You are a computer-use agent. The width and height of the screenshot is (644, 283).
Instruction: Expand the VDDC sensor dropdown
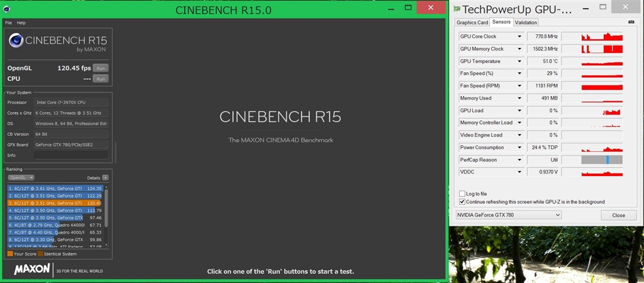[x=519, y=172]
